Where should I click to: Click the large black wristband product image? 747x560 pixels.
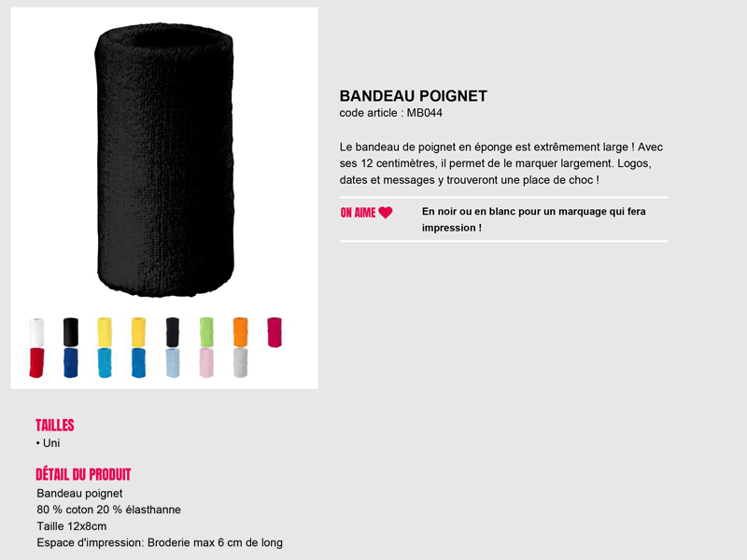point(164,160)
